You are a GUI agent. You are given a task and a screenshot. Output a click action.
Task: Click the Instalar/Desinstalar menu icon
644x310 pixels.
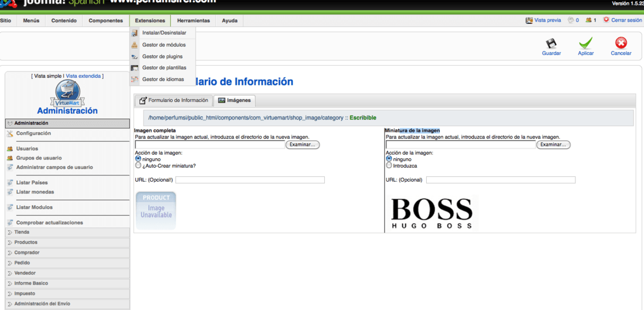[x=134, y=33]
